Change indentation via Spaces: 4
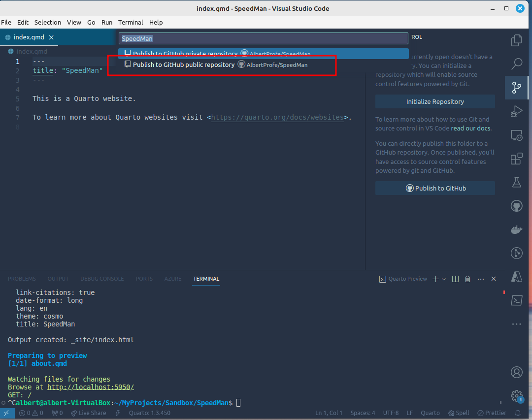 363,413
